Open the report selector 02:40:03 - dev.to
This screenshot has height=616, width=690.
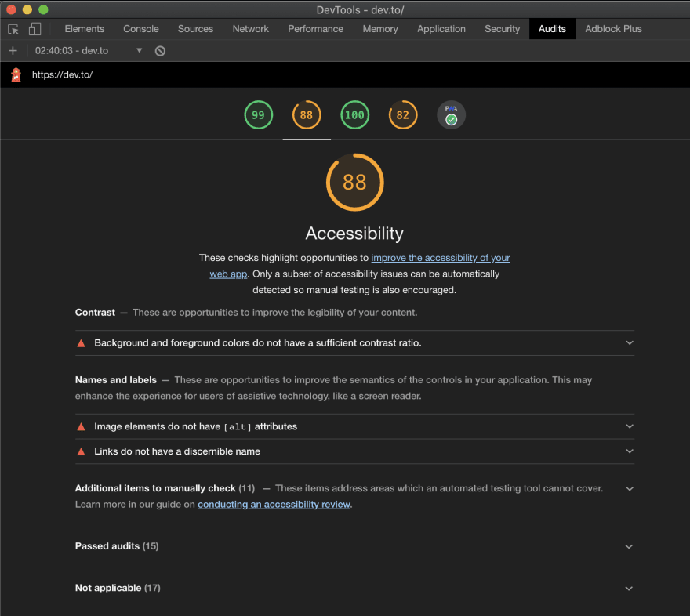coord(89,51)
